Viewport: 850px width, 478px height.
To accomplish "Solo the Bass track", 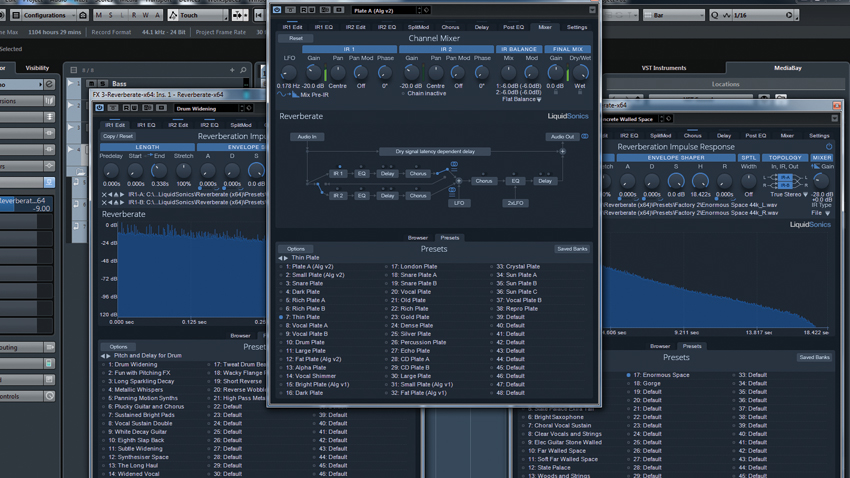I will tap(102, 83).
